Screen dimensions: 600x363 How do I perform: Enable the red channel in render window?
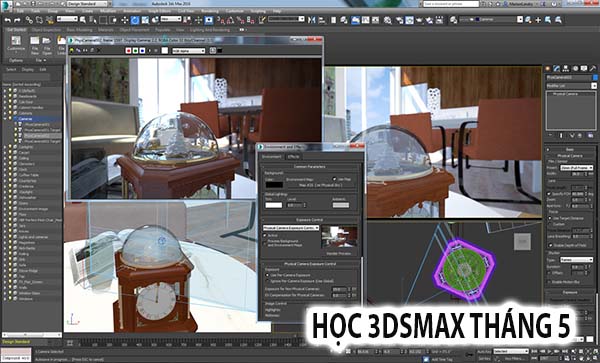[x=129, y=51]
